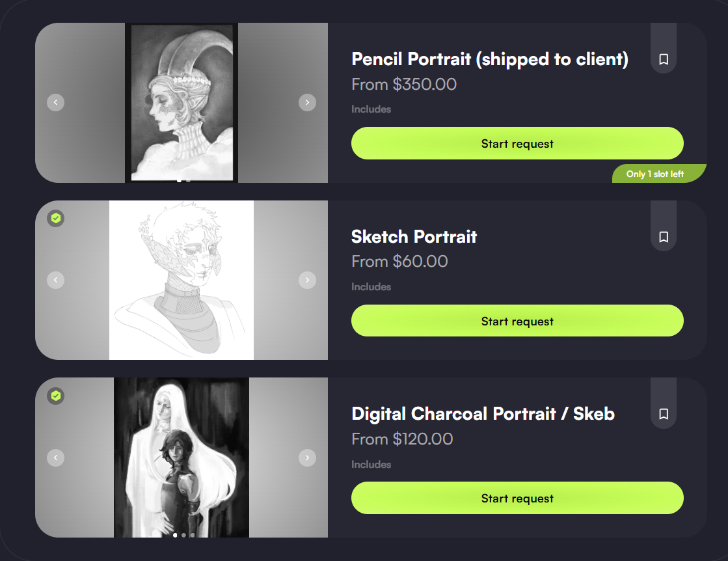Move Digital Charcoal Portrait carousel backward
728x561 pixels.
56,458
